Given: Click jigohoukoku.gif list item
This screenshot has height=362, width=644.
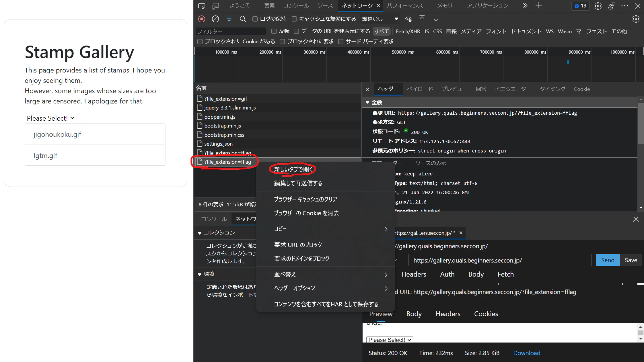Looking at the screenshot, I should coord(95,134).
